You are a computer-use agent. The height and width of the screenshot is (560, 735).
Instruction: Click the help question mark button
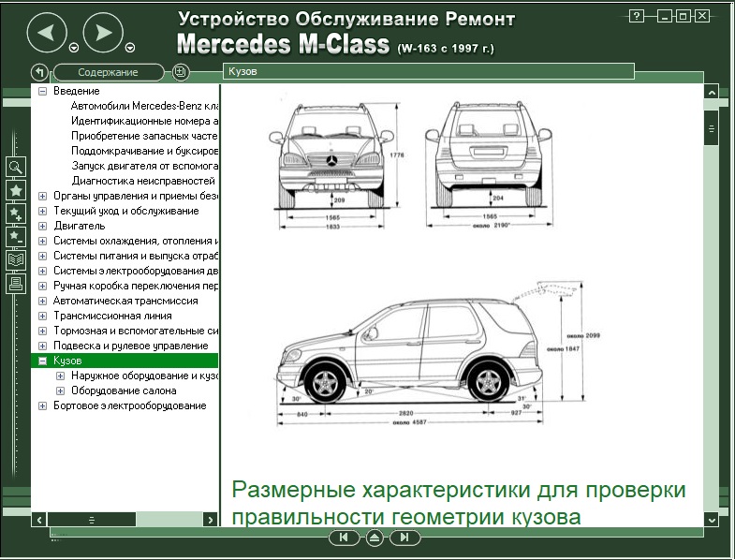(636, 17)
